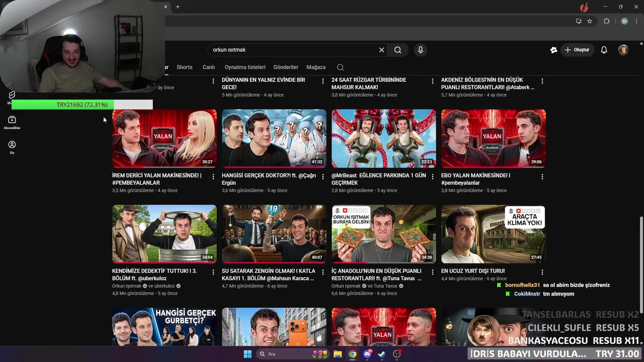The height and width of the screenshot is (362, 644).
Task: Open a new Chrome tab
Action: tap(178, 7)
